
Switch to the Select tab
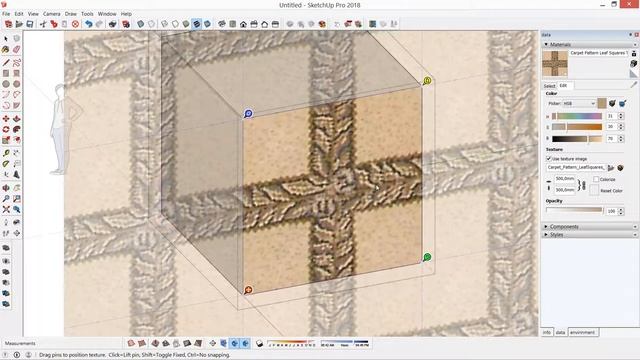[549, 86]
